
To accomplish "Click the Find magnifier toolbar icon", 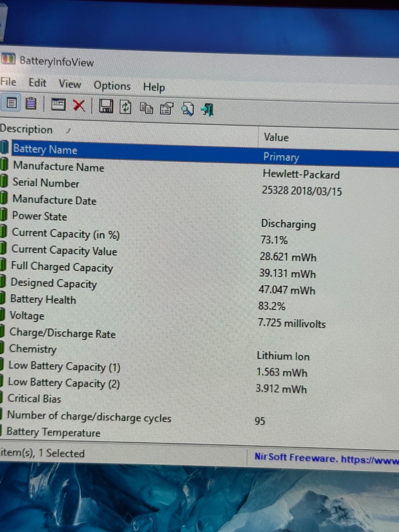I will coord(187,109).
